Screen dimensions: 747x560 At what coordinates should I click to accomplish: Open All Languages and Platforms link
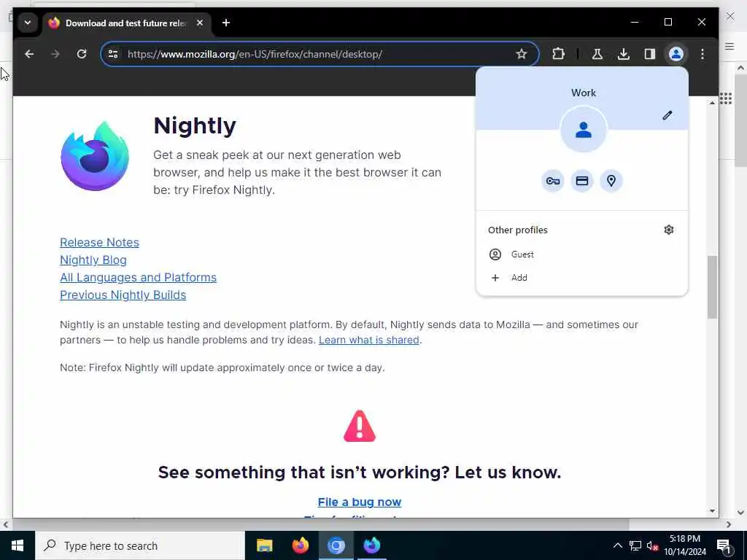point(138,278)
